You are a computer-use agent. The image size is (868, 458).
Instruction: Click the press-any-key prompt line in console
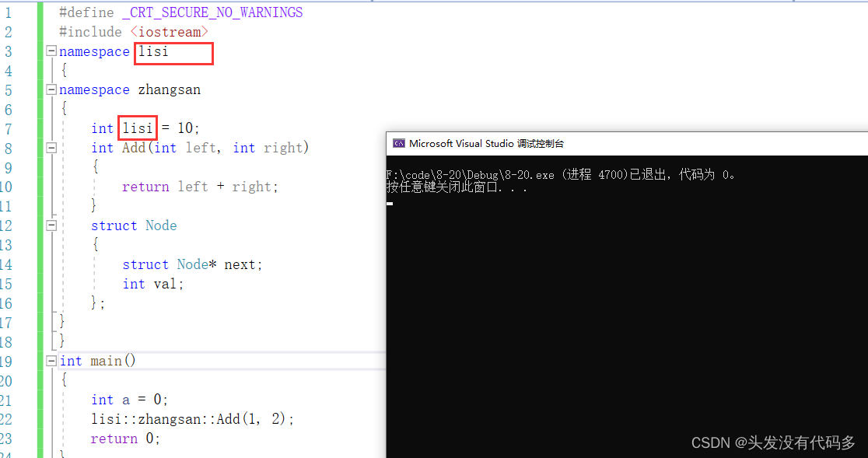[457, 187]
